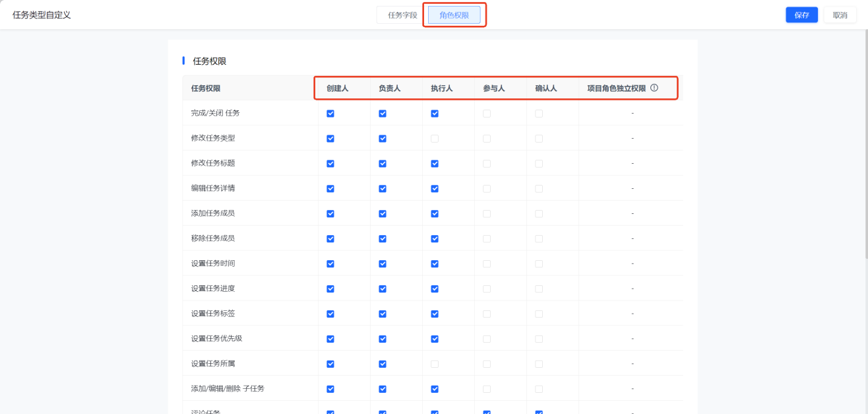The height and width of the screenshot is (414, 868).
Task: Uncheck 执行人 for 编辑任务详情
Action: click(435, 189)
